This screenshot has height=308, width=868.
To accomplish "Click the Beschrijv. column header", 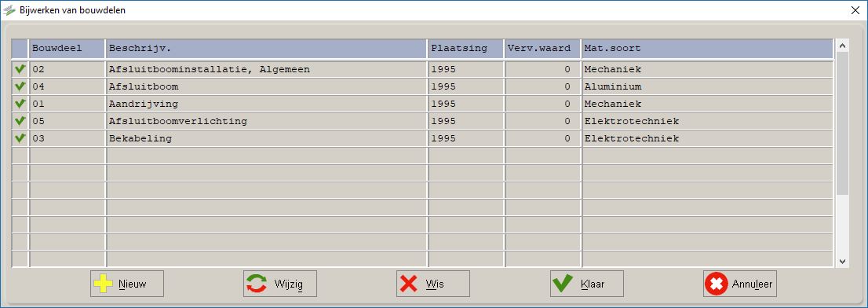I will 266,49.
